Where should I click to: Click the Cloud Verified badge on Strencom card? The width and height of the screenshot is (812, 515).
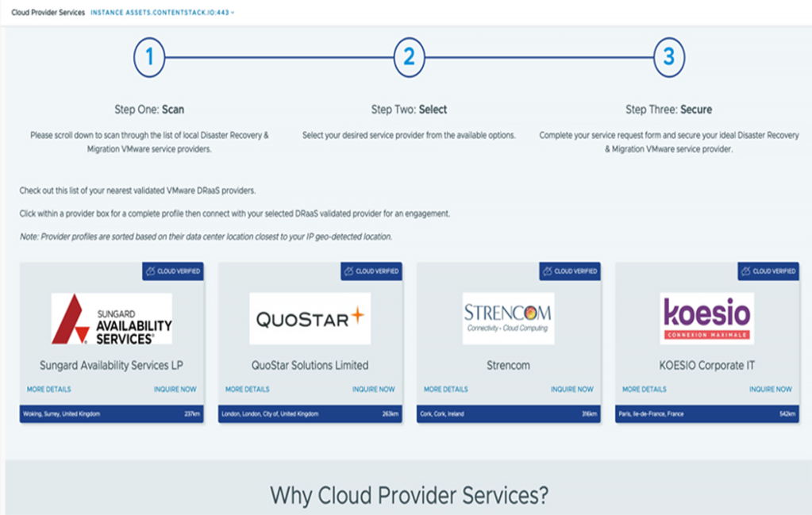570,271
